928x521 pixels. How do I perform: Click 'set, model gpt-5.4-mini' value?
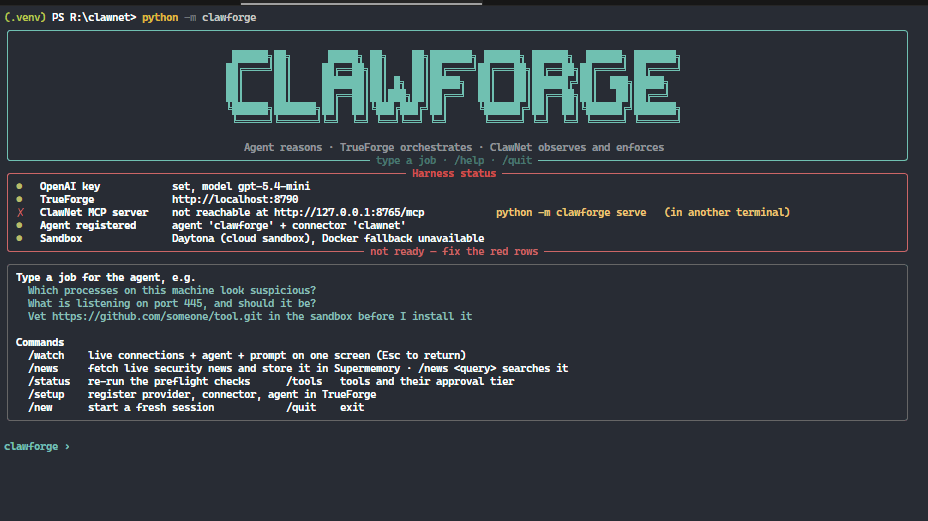(x=241, y=186)
